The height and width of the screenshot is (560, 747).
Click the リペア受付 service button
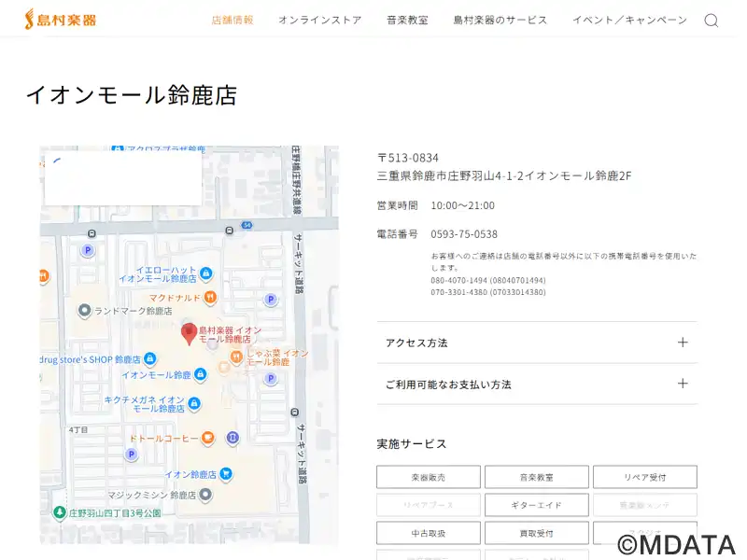(644, 477)
